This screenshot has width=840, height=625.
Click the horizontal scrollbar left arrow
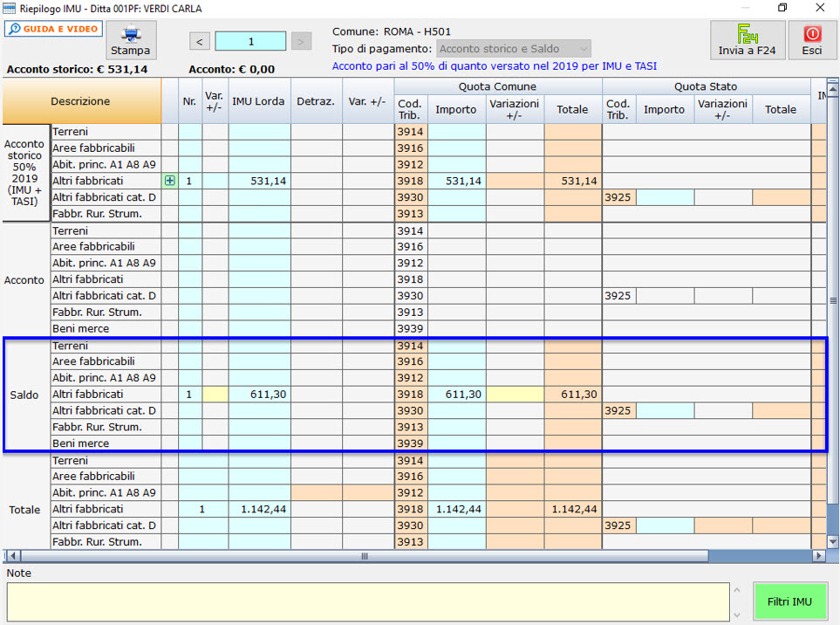click(12, 556)
